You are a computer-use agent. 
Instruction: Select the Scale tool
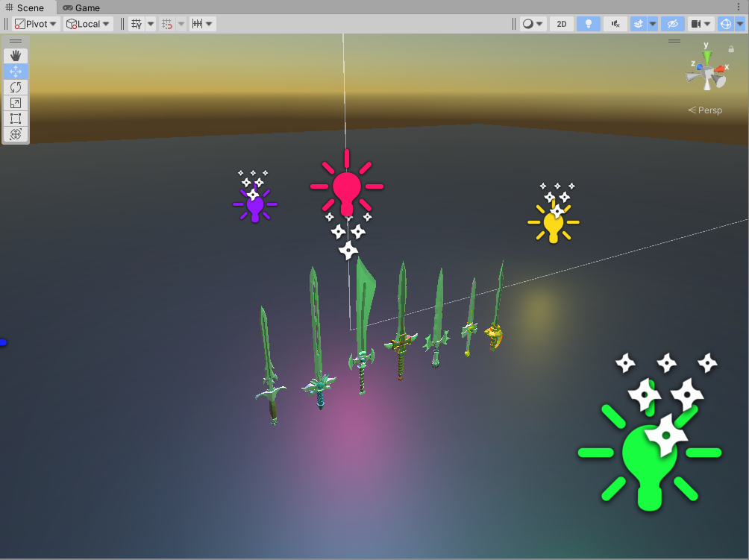pyautogui.click(x=16, y=103)
